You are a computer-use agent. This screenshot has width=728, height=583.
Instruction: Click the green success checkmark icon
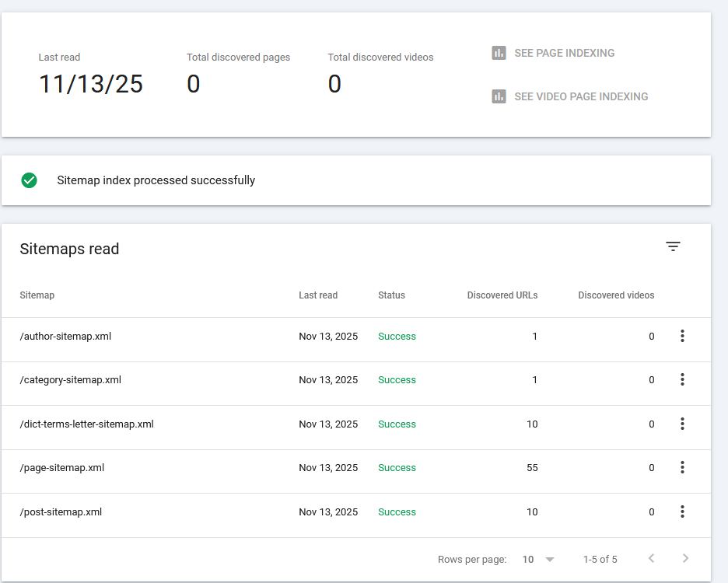[30, 180]
